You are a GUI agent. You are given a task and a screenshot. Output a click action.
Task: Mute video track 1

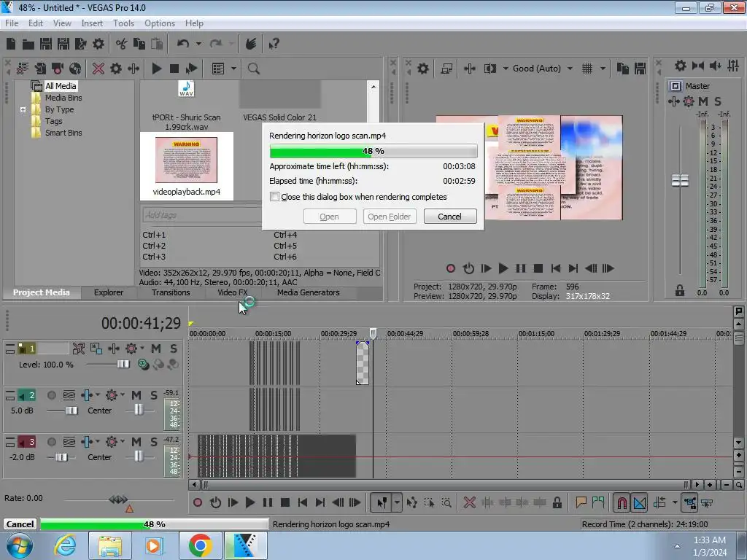tap(156, 349)
